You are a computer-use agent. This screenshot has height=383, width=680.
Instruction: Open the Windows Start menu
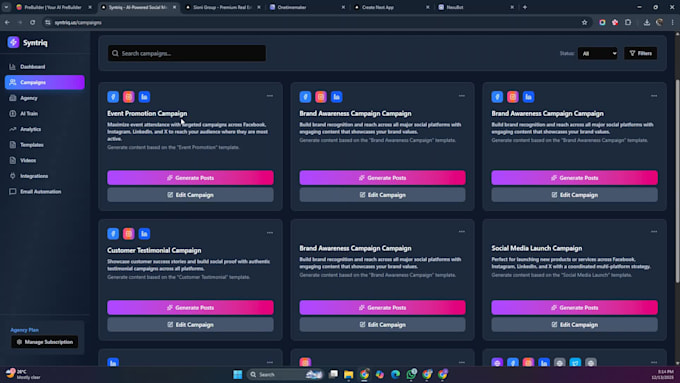click(238, 374)
